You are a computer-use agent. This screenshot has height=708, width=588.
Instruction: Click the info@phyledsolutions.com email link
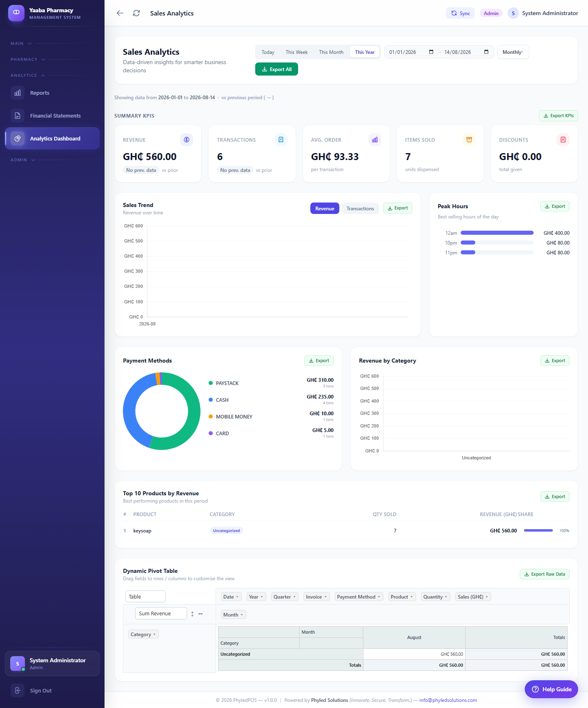click(x=448, y=700)
